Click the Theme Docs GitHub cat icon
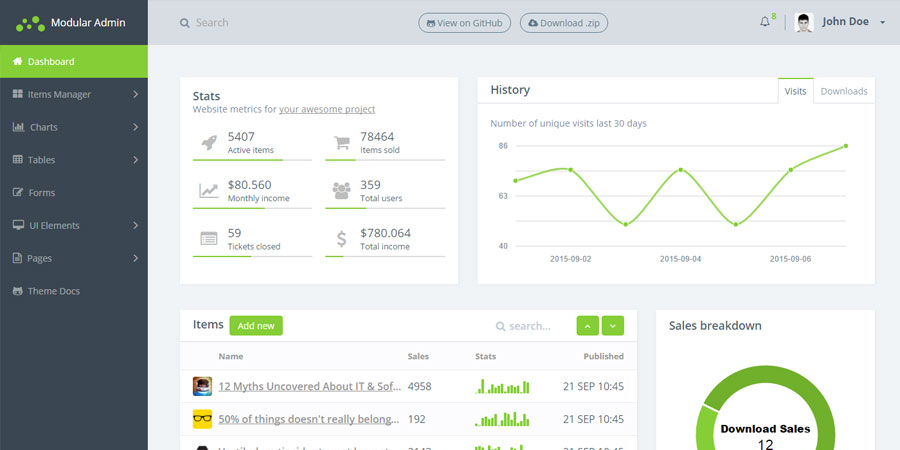The width and height of the screenshot is (900, 450). (18, 291)
